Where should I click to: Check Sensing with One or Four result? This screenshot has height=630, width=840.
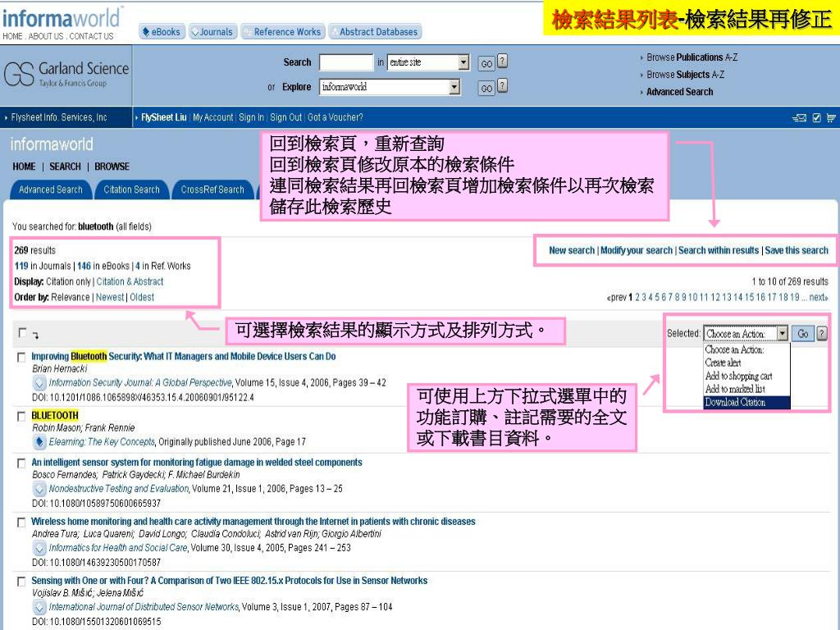(21, 582)
